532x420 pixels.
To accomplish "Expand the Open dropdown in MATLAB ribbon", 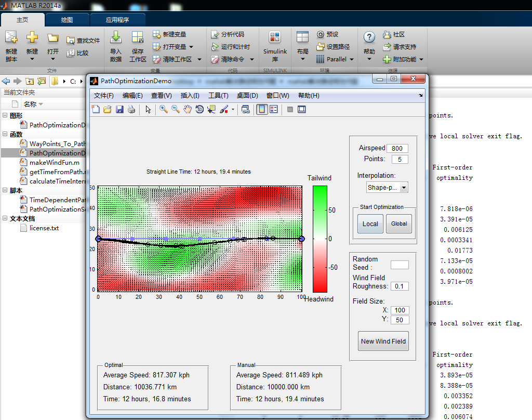I will pyautogui.click(x=52, y=59).
